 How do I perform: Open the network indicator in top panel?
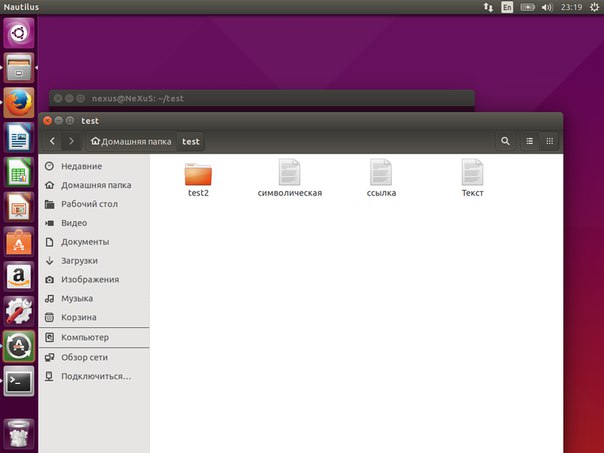pyautogui.click(x=488, y=7)
